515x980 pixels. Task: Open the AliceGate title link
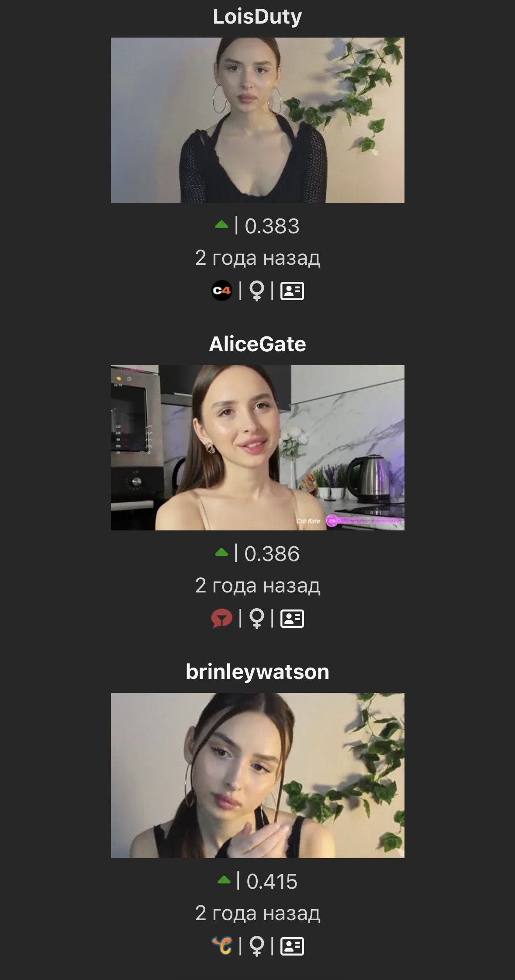pos(257,344)
